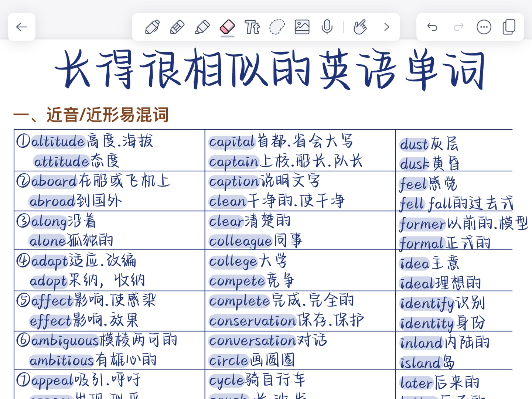Screen dimensions: 532x399
Task: Click the word affect
Action: 52,301
